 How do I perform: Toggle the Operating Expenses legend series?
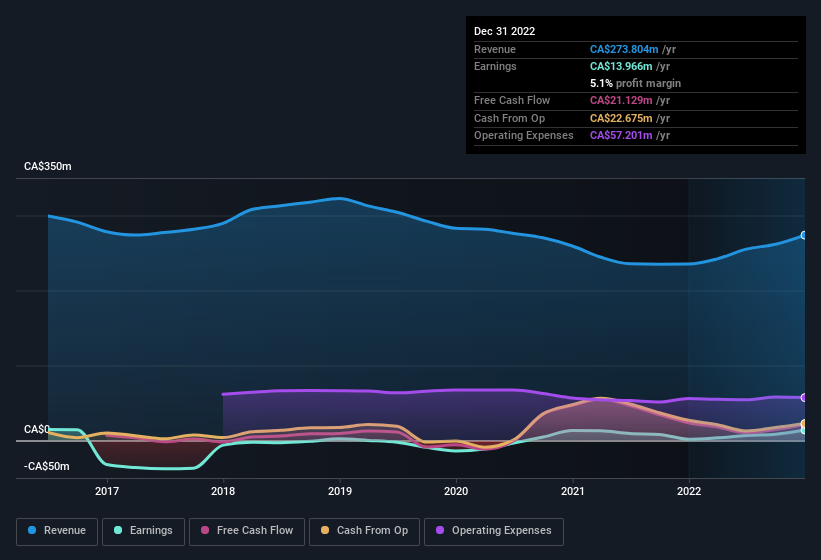pos(493,531)
